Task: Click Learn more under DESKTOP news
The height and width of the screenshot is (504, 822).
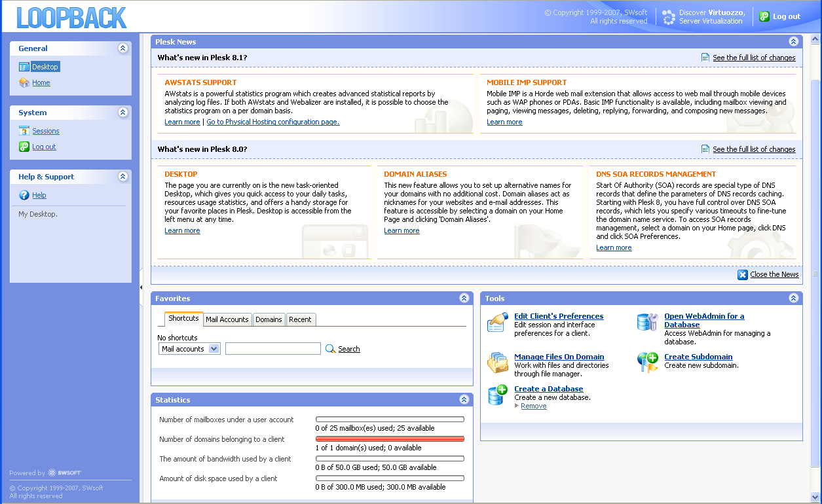Action: point(182,230)
